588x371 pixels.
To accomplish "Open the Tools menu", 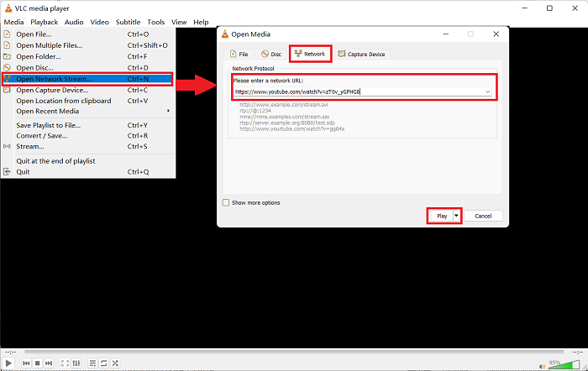I will [156, 22].
